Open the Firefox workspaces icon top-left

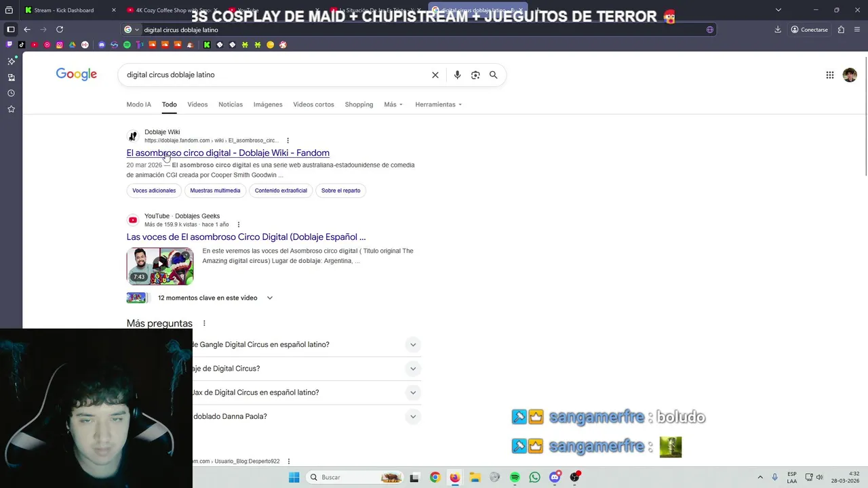(x=9, y=10)
